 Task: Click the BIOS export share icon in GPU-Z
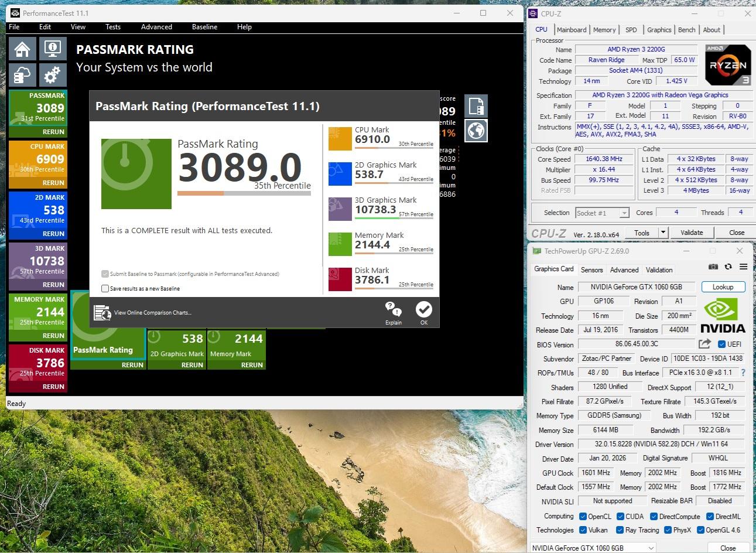coord(704,344)
